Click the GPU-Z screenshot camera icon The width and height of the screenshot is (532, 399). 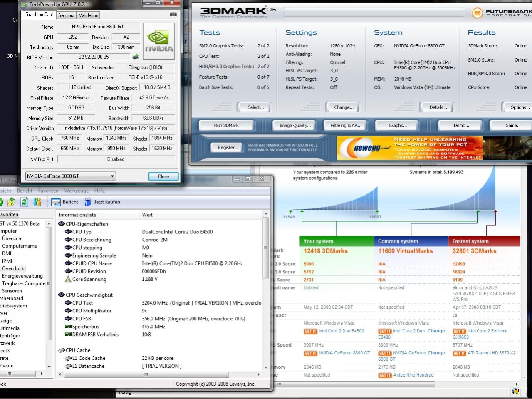tap(173, 15)
